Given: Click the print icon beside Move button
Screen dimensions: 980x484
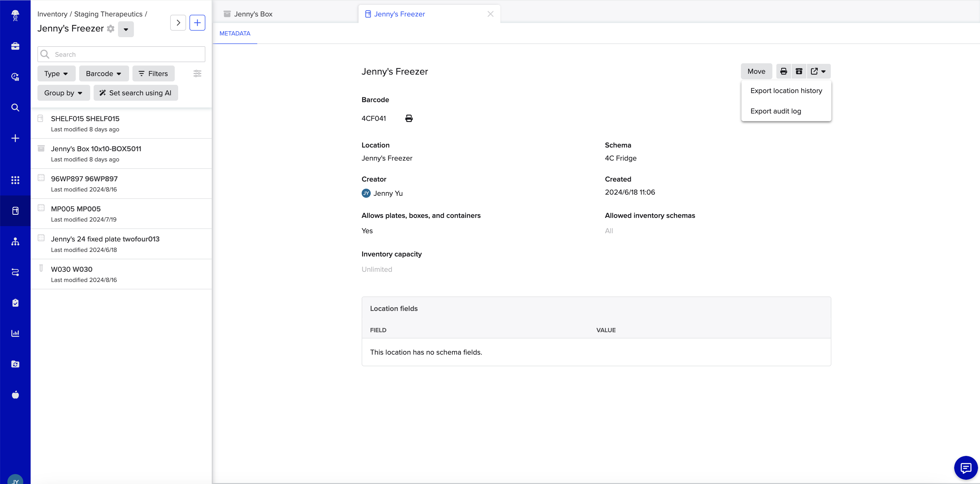Looking at the screenshot, I should click(x=784, y=71).
